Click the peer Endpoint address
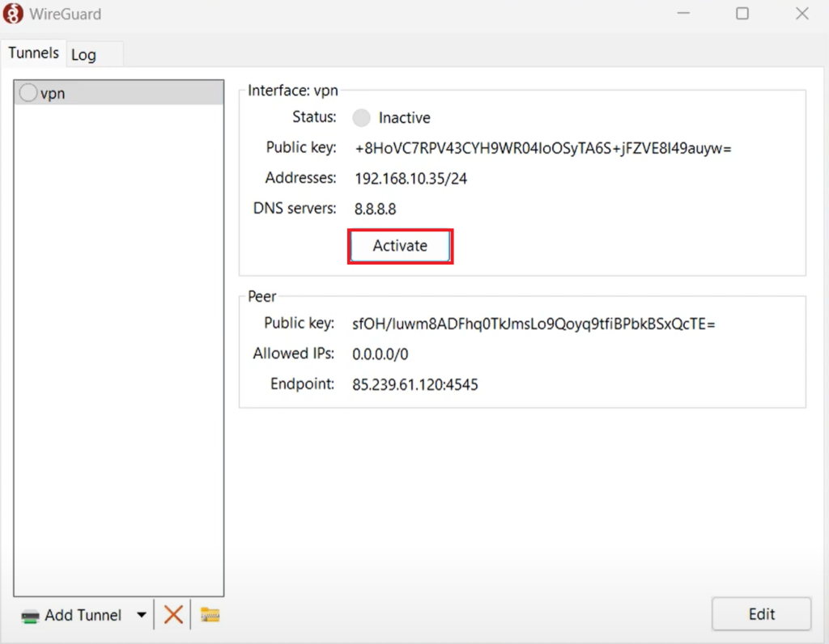Screen dimensions: 829x644 click(x=414, y=384)
